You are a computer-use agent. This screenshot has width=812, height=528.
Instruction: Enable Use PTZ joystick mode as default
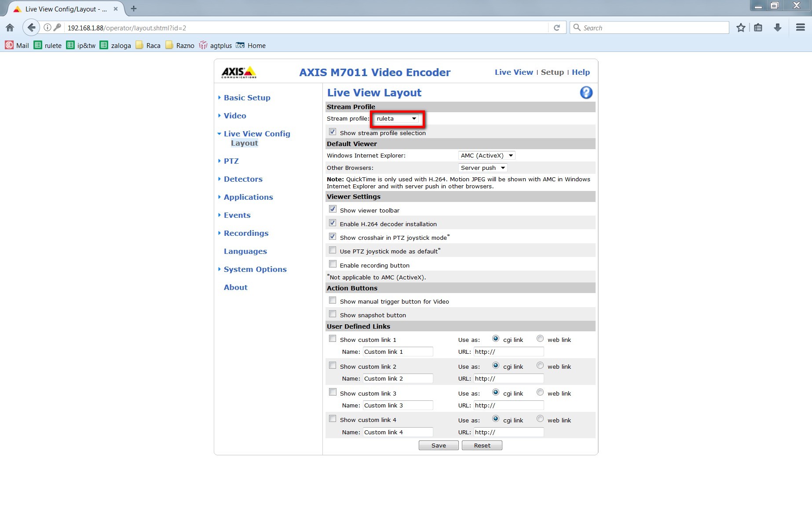[x=333, y=250]
